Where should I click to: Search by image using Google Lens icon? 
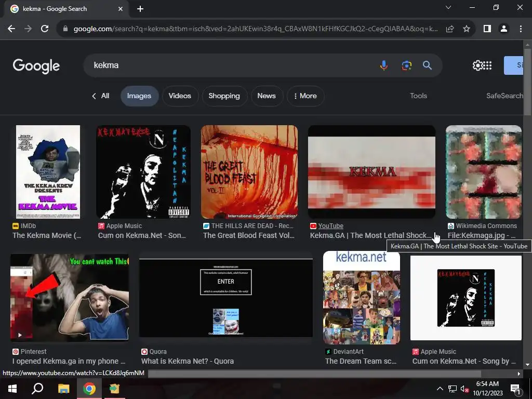pos(406,65)
